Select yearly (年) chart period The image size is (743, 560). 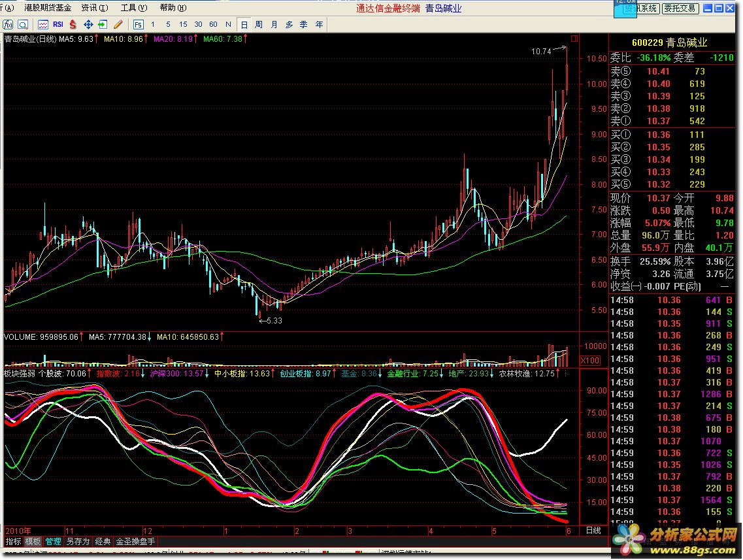[319, 25]
